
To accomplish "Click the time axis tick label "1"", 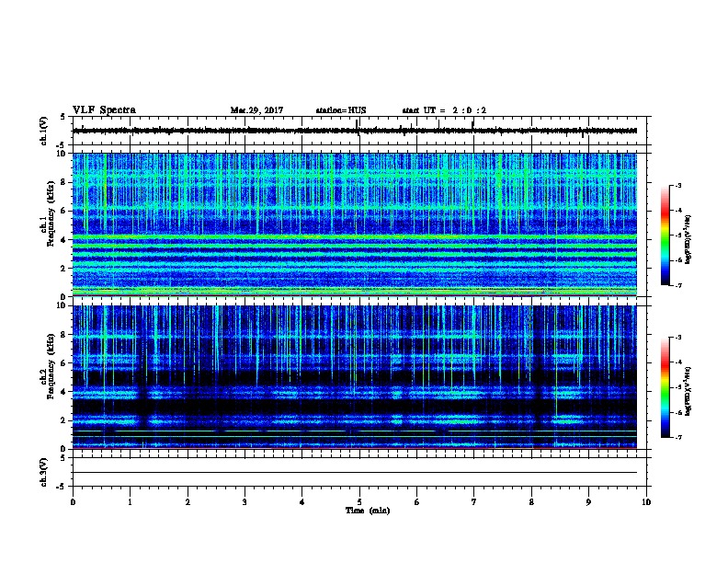I will 130,502.
